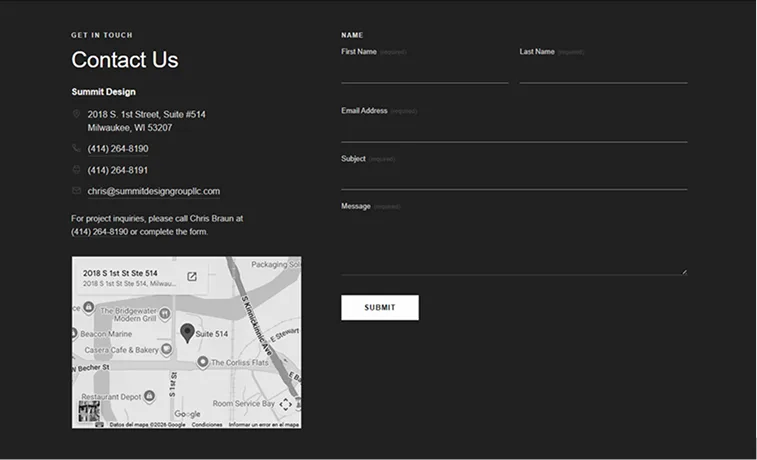Click the Beacon Marine map marker
Image resolution: width=757 pixels, height=460 pixels.
click(x=74, y=333)
